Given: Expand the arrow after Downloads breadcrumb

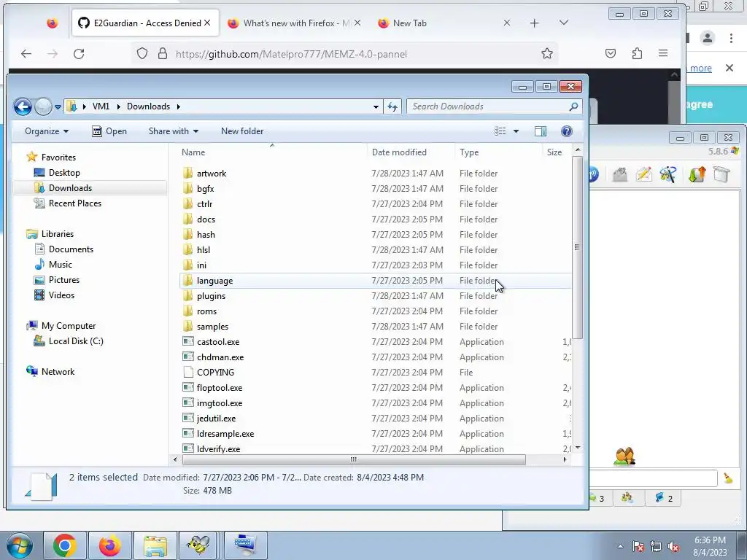Looking at the screenshot, I should click(x=179, y=106).
